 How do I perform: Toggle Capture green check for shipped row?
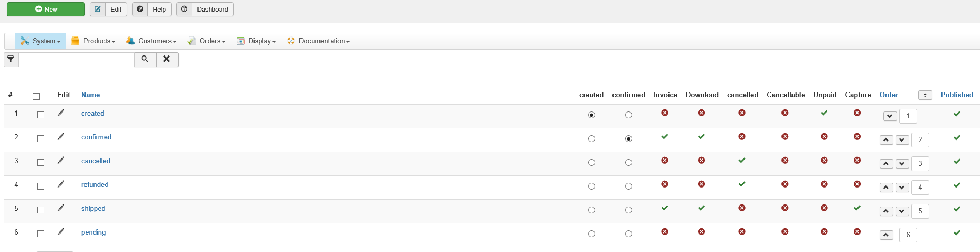pos(857,208)
